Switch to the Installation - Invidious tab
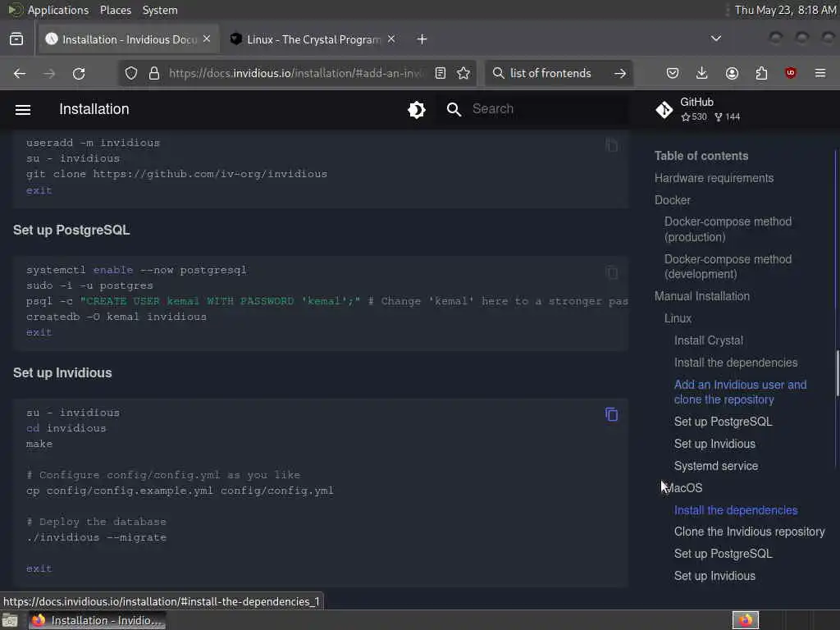This screenshot has height=630, width=840. point(129,39)
